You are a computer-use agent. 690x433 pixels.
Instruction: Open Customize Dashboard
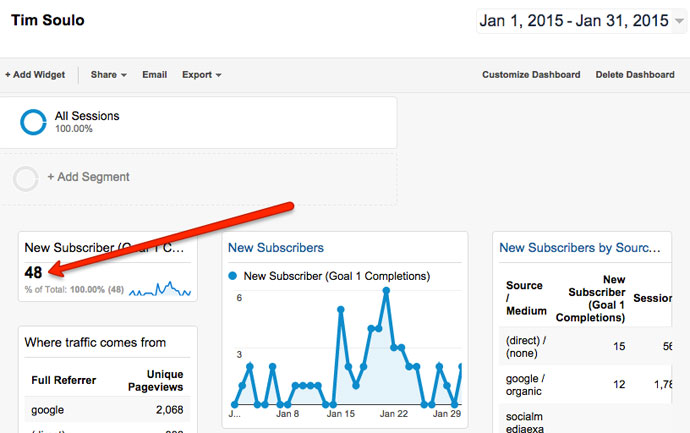pos(530,75)
